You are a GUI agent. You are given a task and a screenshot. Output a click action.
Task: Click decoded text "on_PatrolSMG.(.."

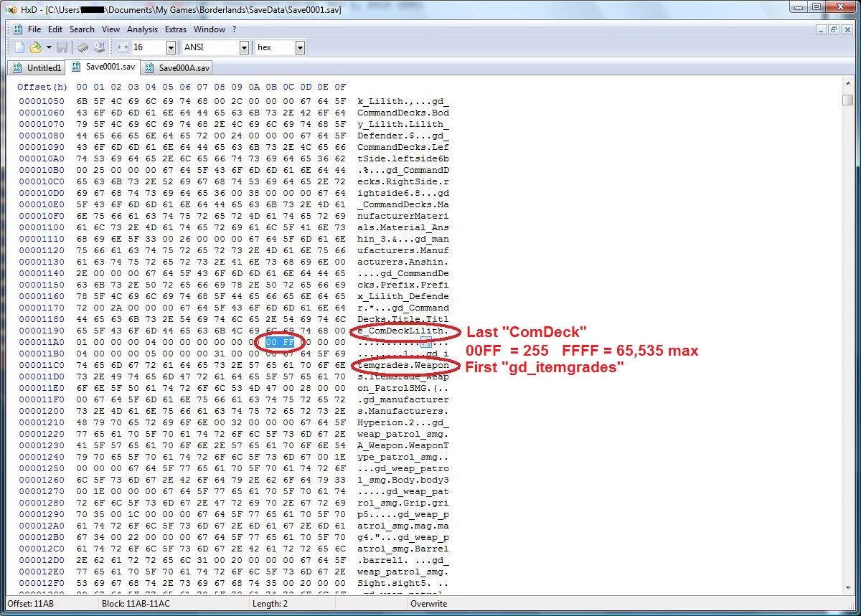click(403, 388)
